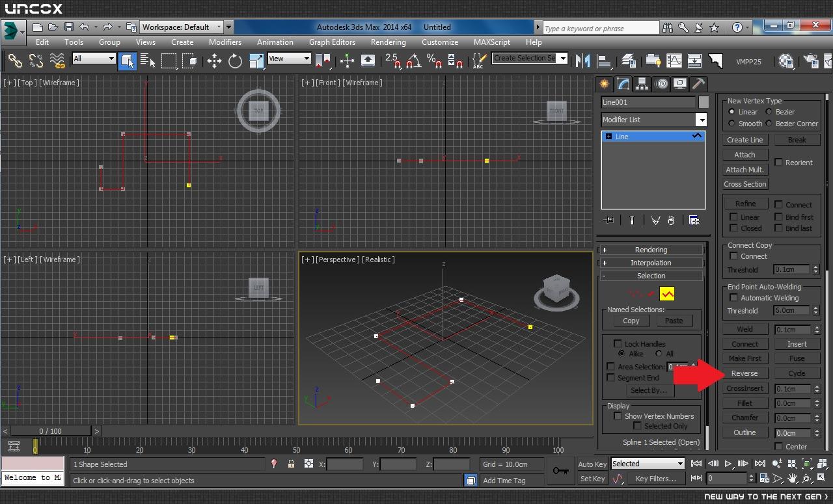This screenshot has width=833, height=504.
Task: Open the Rendering menu
Action: [x=389, y=42]
